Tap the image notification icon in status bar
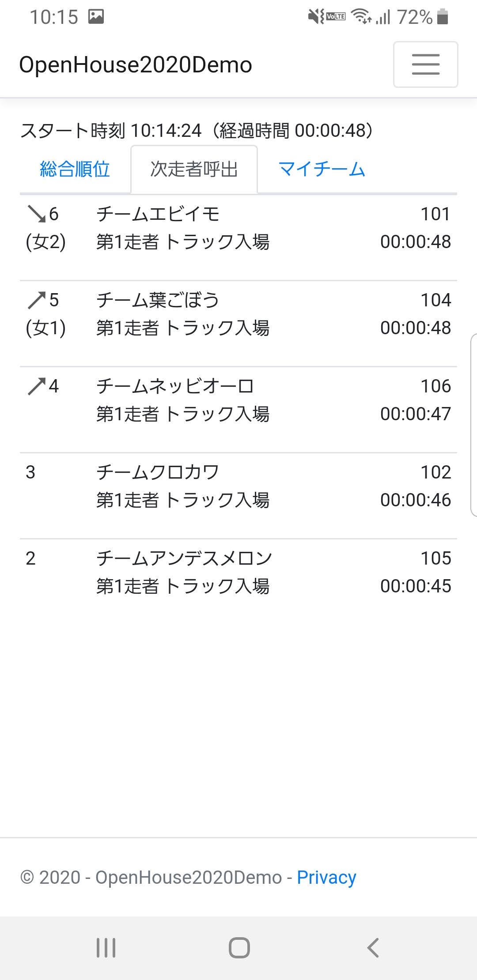The height and width of the screenshot is (980, 477). 96,17
